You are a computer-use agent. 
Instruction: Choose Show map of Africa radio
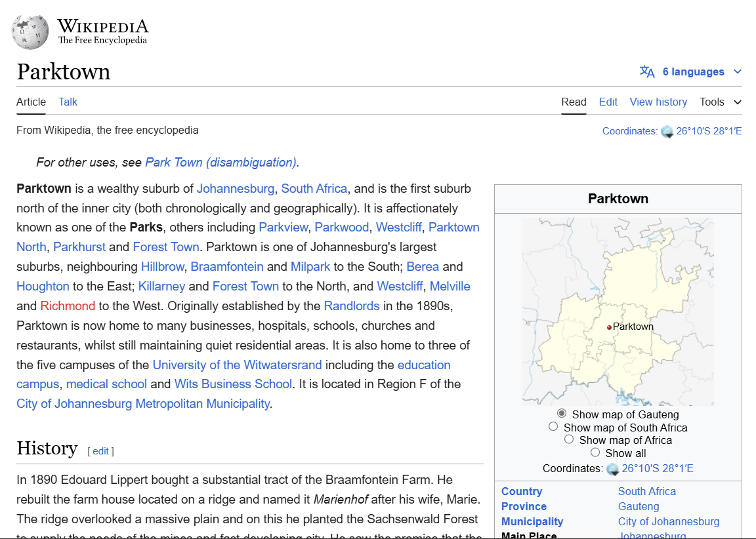569,440
